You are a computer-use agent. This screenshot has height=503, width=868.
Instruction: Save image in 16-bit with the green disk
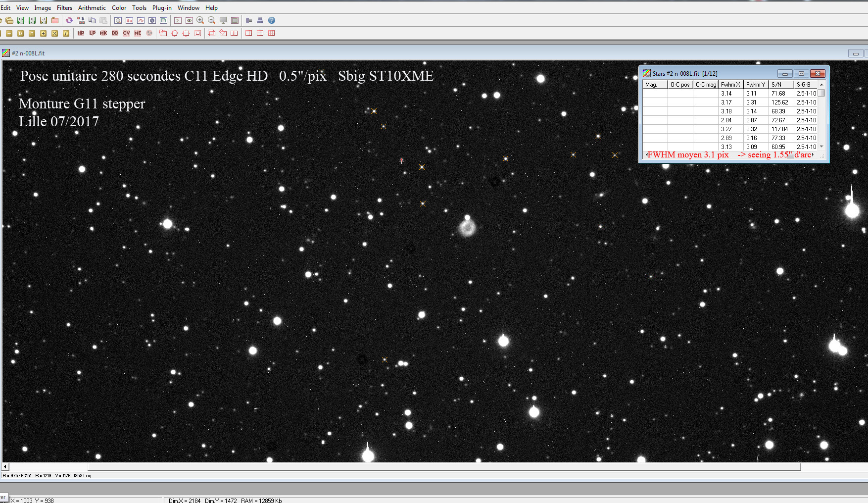click(21, 20)
